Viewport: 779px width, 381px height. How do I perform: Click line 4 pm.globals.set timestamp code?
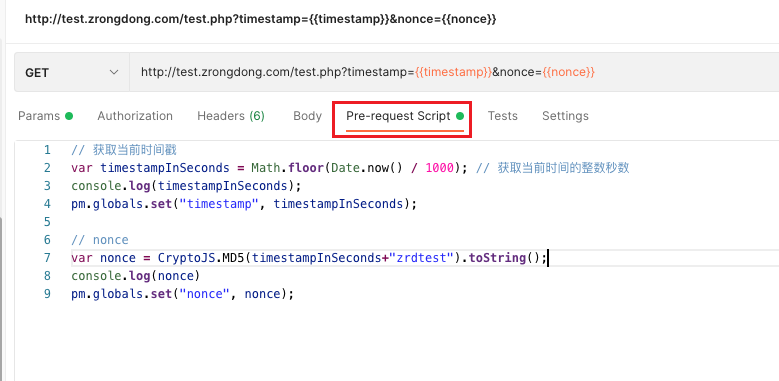click(x=244, y=204)
